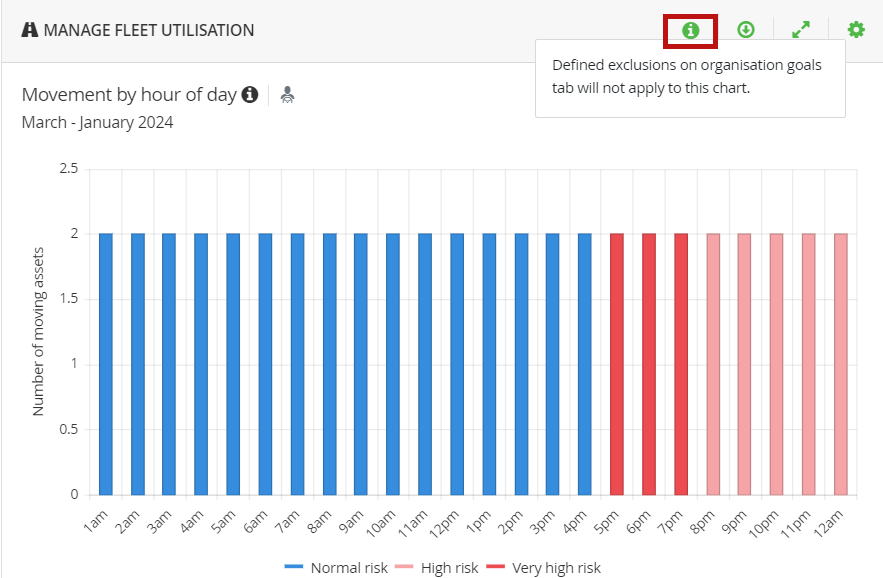Select the 12am pink bar
883x578 pixels.
841,364
